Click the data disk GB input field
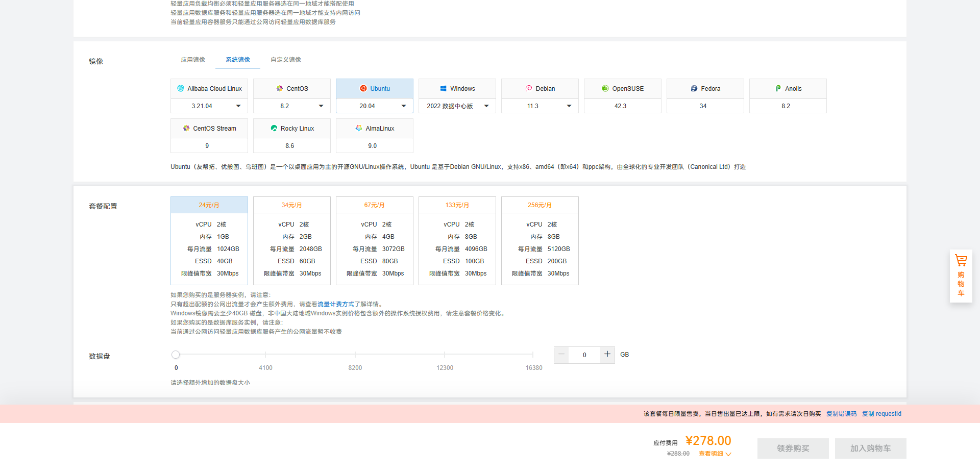 (584, 355)
